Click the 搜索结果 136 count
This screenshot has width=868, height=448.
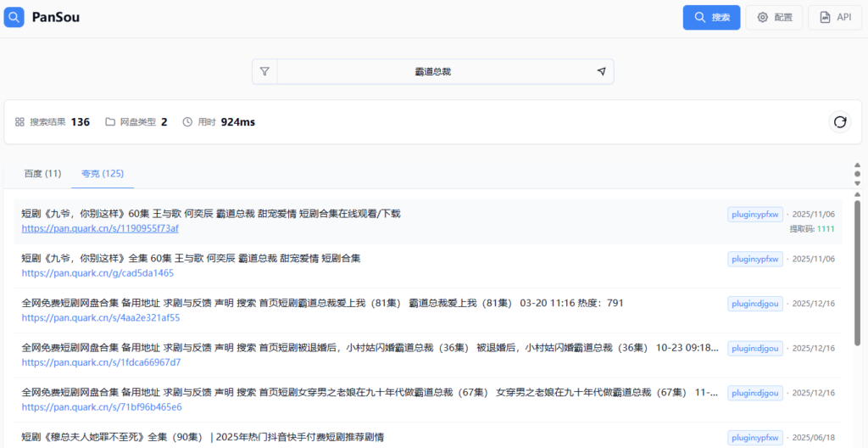point(52,122)
